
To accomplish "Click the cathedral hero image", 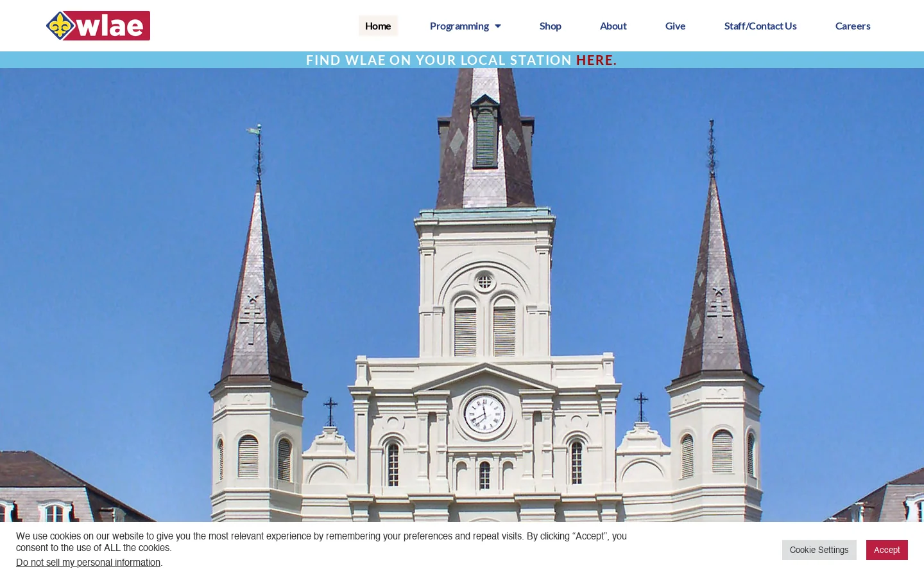I will click(x=462, y=295).
